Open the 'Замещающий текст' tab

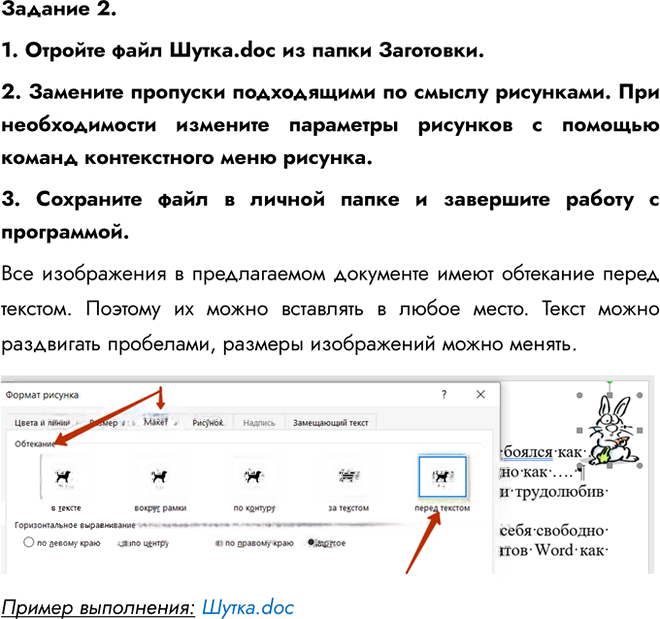pos(330,422)
